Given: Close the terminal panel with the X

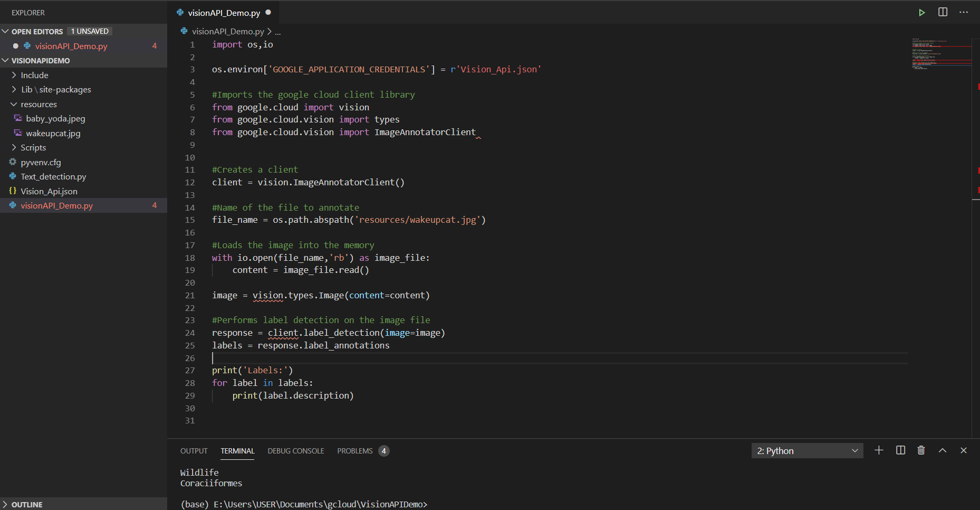Looking at the screenshot, I should (964, 450).
